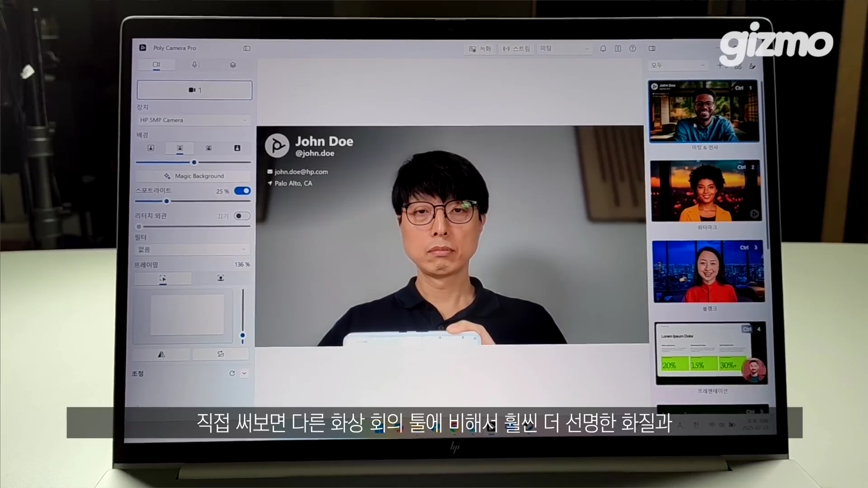The height and width of the screenshot is (488, 868).
Task: Select camera 1 source button
Action: [195, 90]
